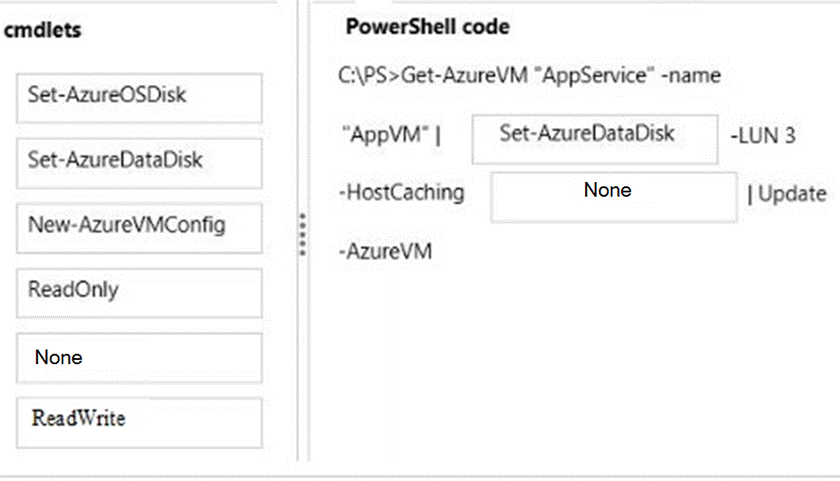Click the "AppVM" text in code
Viewport: 840px width, 481px height.
(385, 136)
